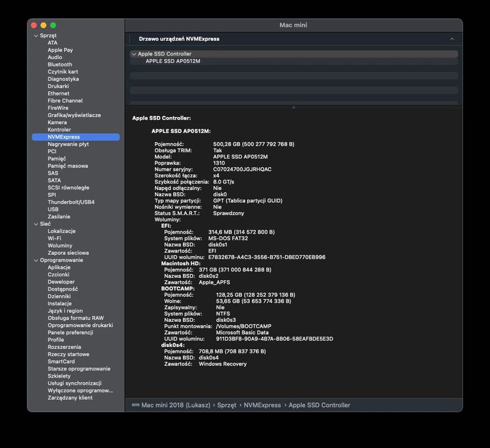Click Mac mini computer icon in path bar

(x=136, y=405)
